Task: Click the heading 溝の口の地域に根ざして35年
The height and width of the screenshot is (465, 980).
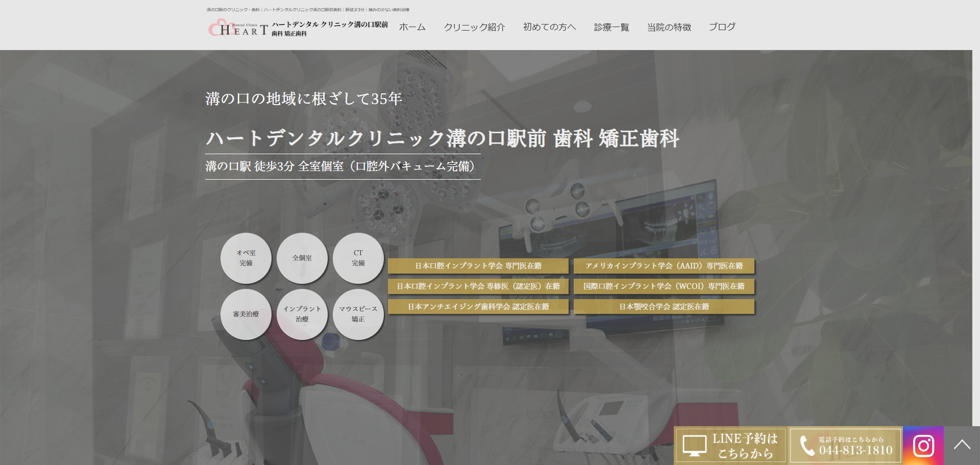Action: (304, 99)
